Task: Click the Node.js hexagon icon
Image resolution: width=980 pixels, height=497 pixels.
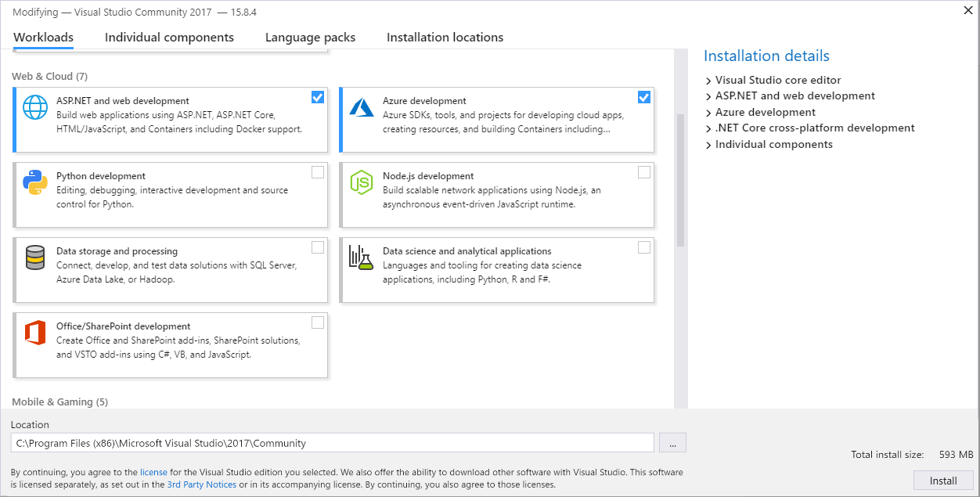Action: coord(361,182)
